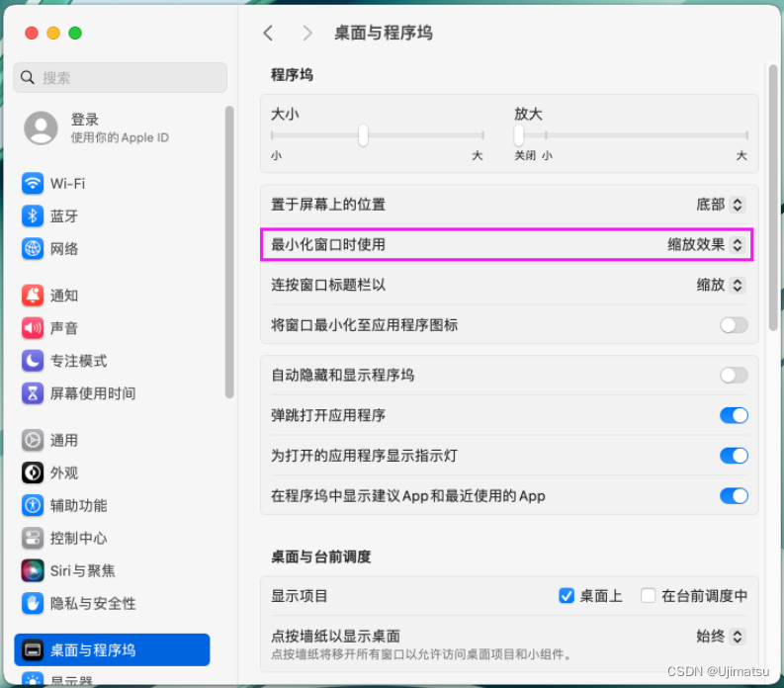Viewport: 784px width, 688px height.
Task: Click the sidebar vertical scrollbar
Action: point(229,252)
